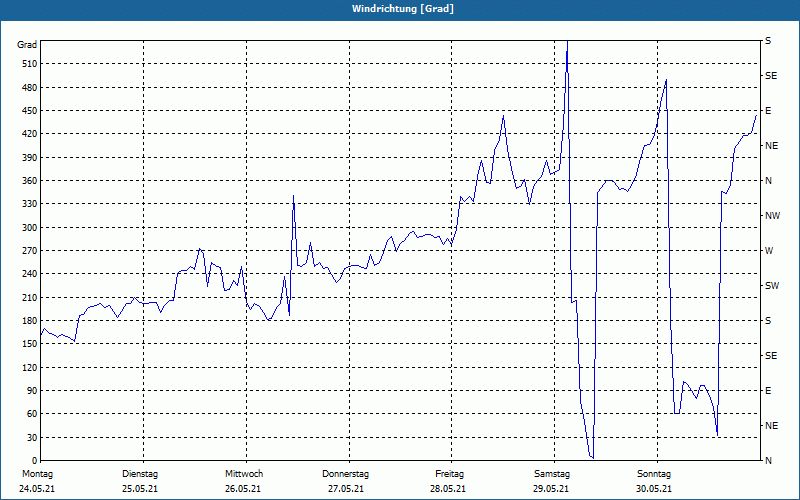Click the 'SW' compass label

point(772,286)
